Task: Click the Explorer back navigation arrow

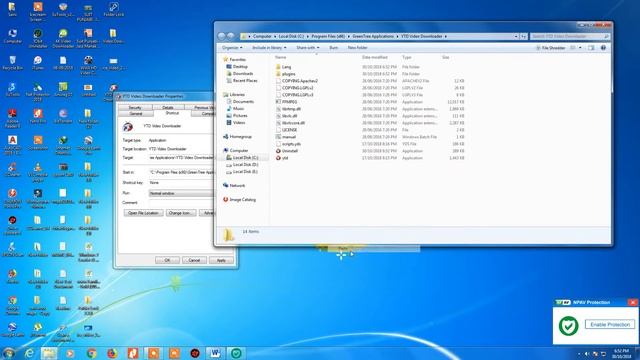Action: tap(222, 36)
